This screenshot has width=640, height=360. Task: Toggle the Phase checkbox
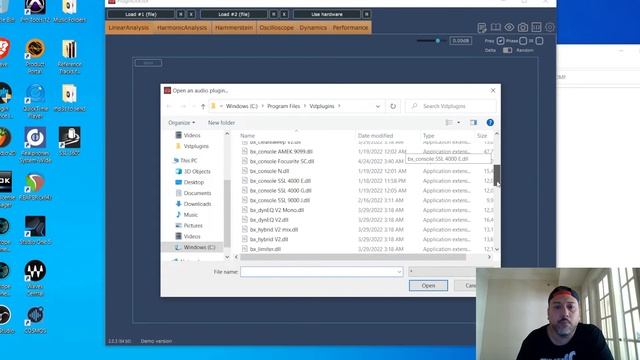(x=523, y=41)
